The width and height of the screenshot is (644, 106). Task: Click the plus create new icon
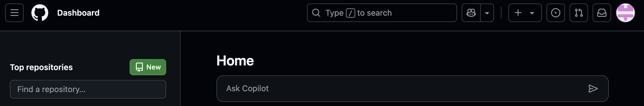(x=518, y=13)
